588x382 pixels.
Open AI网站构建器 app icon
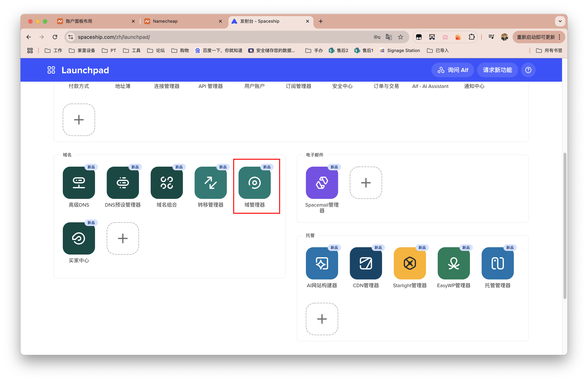pyautogui.click(x=322, y=263)
